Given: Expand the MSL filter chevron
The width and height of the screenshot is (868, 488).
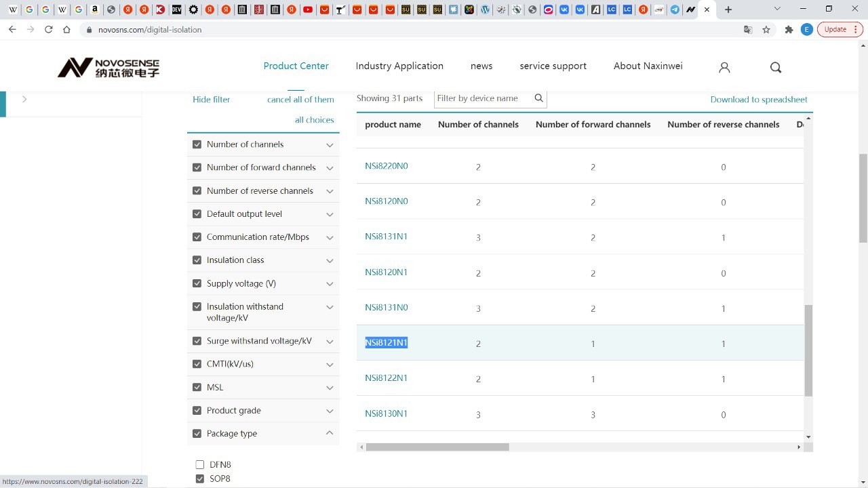Looking at the screenshot, I should point(330,388).
